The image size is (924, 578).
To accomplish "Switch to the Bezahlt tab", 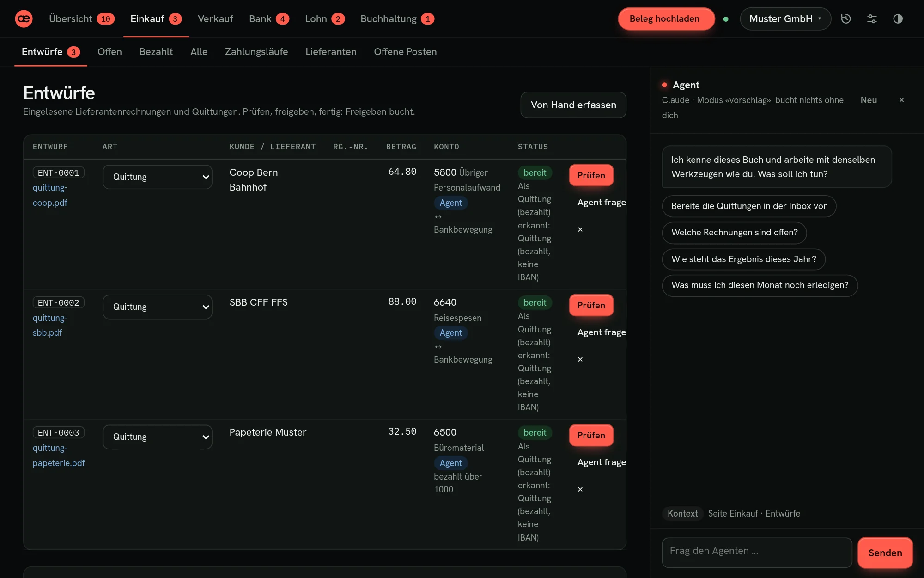I will pyautogui.click(x=156, y=52).
